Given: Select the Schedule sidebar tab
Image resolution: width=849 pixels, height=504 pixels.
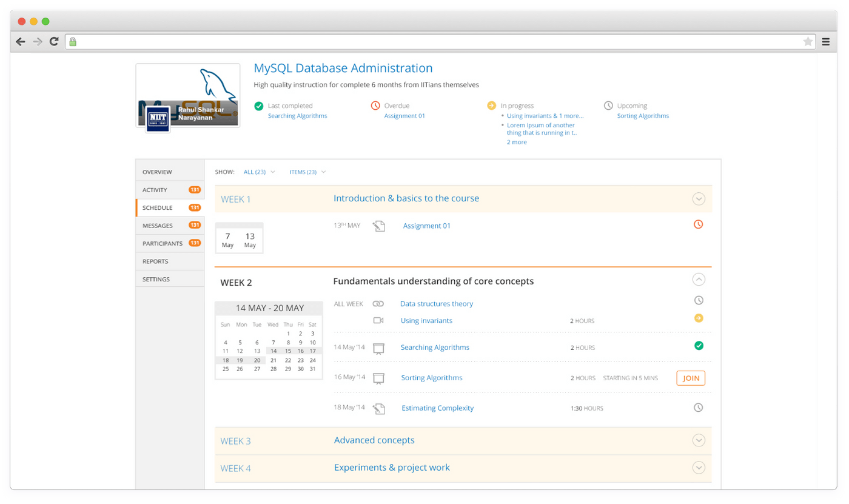Looking at the screenshot, I should (x=170, y=207).
